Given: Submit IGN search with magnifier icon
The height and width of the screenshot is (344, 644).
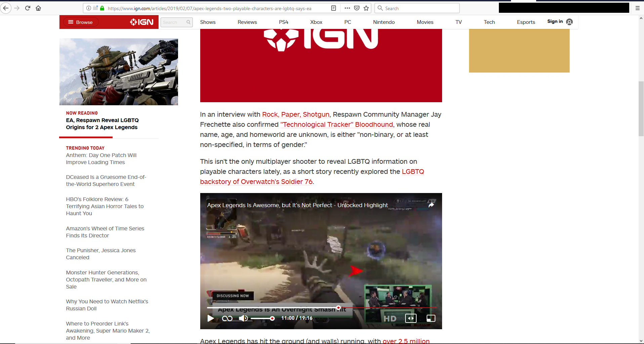Looking at the screenshot, I should click(188, 22).
